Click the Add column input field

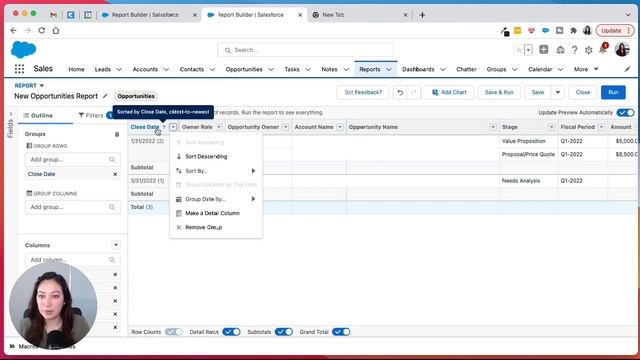pyautogui.click(x=72, y=260)
